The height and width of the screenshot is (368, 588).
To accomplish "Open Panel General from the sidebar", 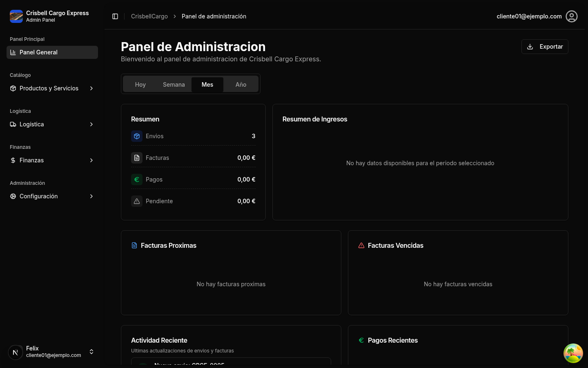I will tap(38, 52).
